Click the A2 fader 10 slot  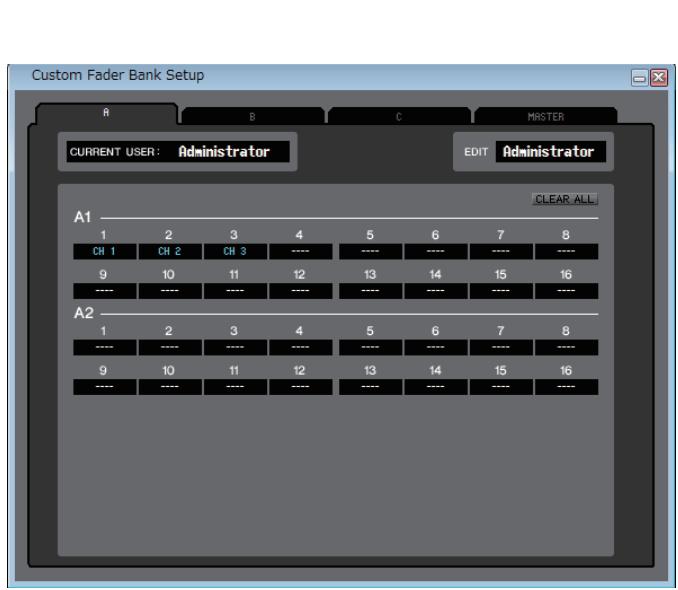pyautogui.click(x=170, y=387)
